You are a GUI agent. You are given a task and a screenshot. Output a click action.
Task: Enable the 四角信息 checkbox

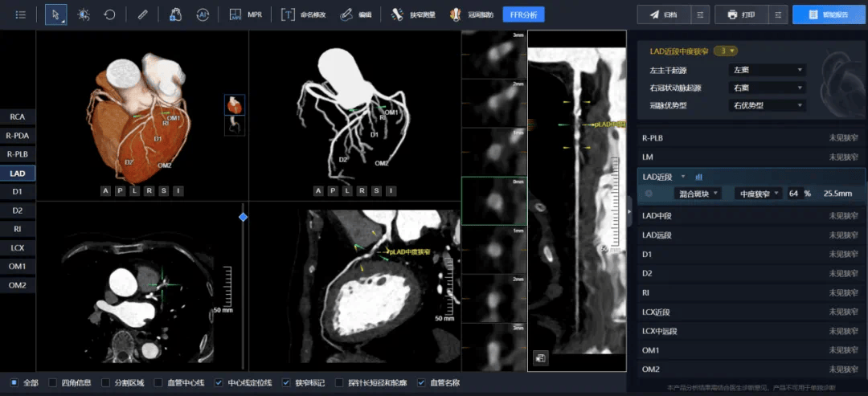pos(53,383)
